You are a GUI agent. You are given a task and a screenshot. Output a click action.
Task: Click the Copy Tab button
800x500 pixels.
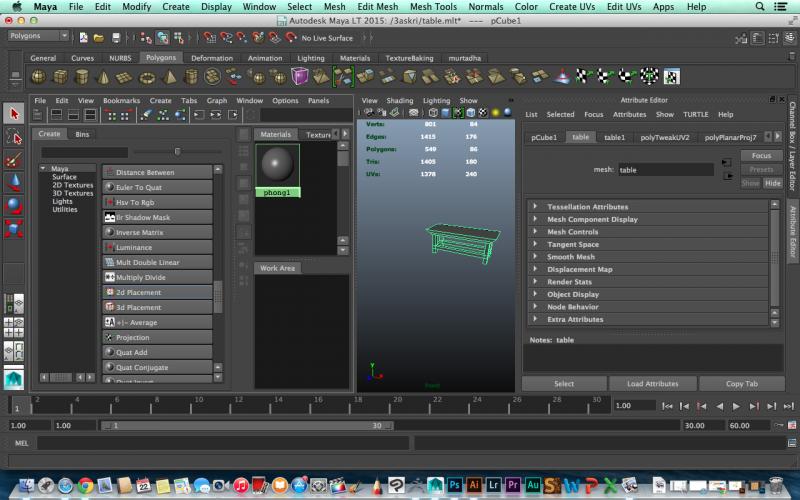[x=741, y=384]
